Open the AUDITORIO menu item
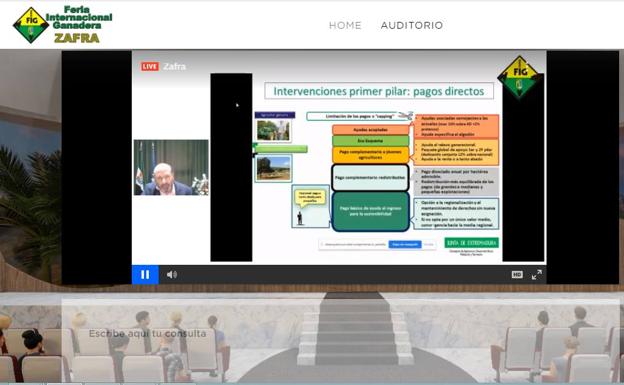The image size is (624, 385). pos(411,25)
